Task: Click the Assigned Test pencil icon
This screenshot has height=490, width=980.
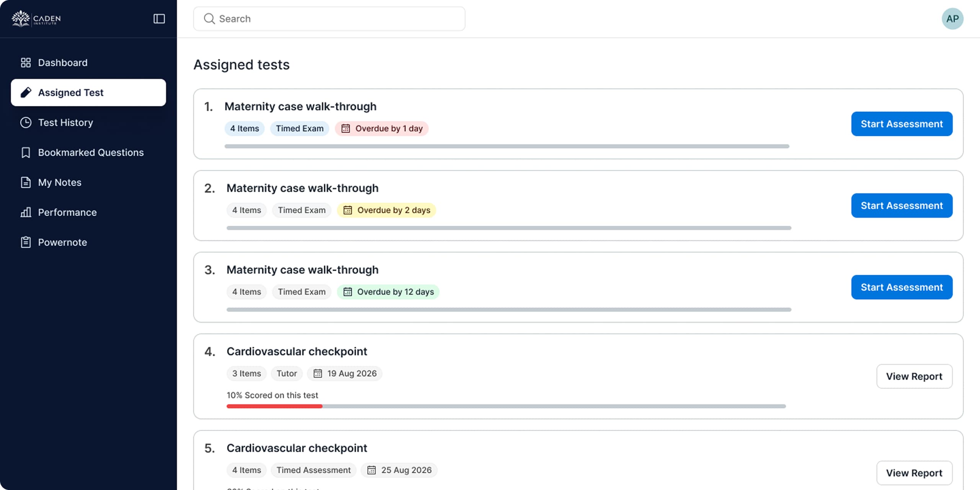Action: pyautogui.click(x=26, y=92)
